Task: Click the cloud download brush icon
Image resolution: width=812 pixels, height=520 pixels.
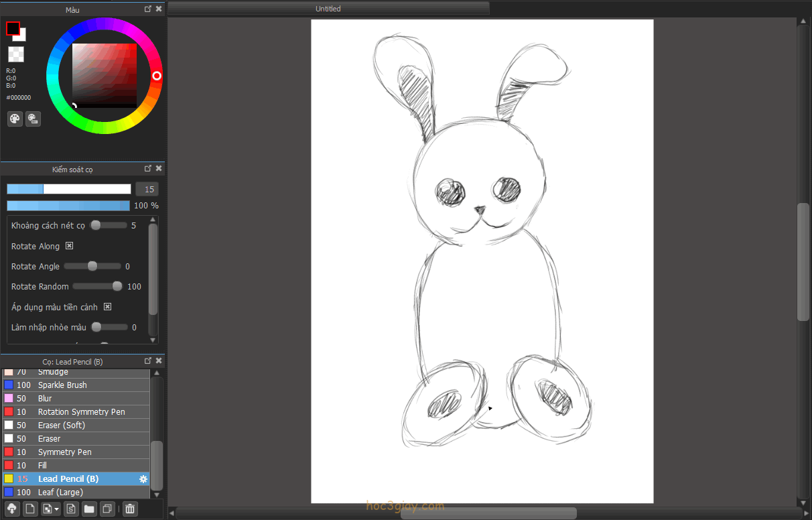Action: (x=12, y=509)
